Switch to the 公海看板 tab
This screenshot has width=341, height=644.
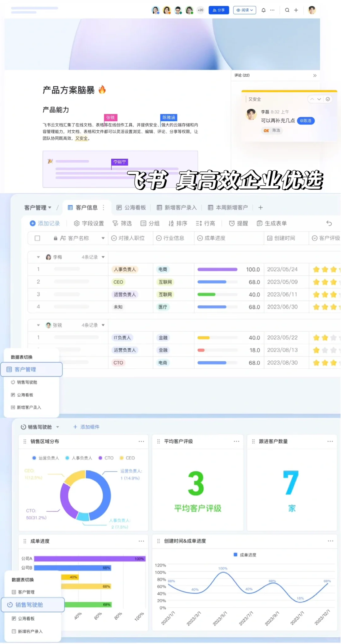point(131,207)
